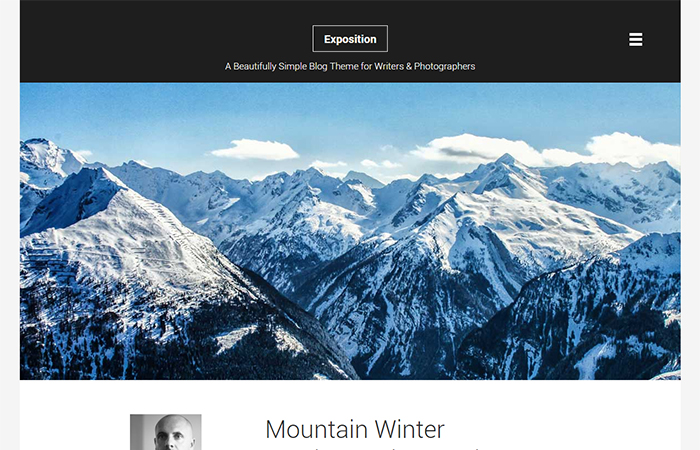The height and width of the screenshot is (450, 700).
Task: Click the small cloud at left of sky
Action: (x=254, y=150)
